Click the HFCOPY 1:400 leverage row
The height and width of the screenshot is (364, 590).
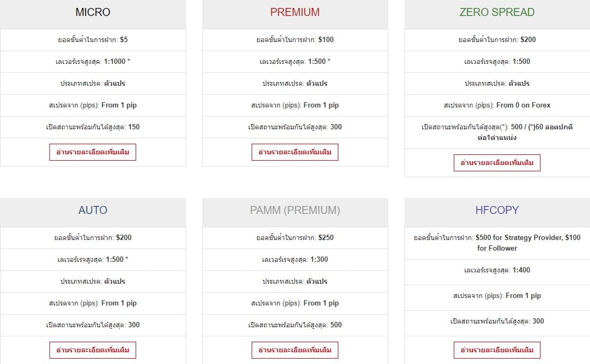point(497,270)
